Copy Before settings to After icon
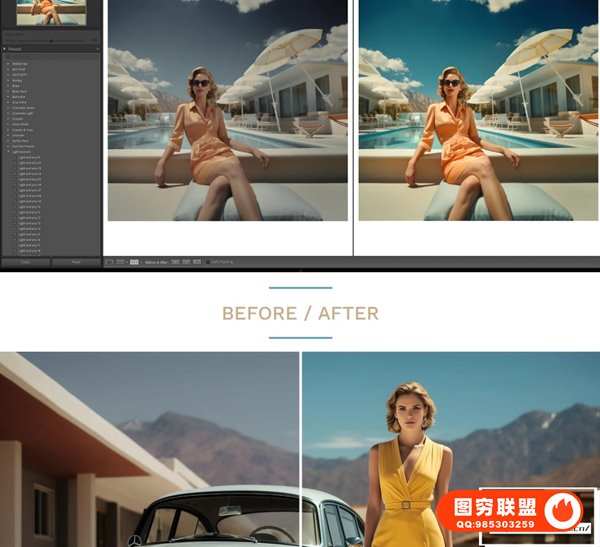Image resolution: width=600 pixels, height=547 pixels. tap(174, 262)
